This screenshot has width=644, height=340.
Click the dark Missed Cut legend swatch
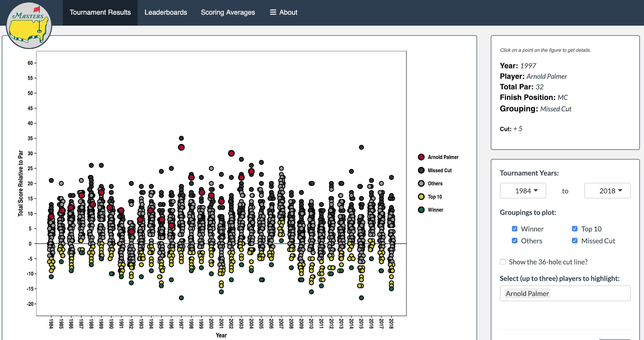coord(421,170)
